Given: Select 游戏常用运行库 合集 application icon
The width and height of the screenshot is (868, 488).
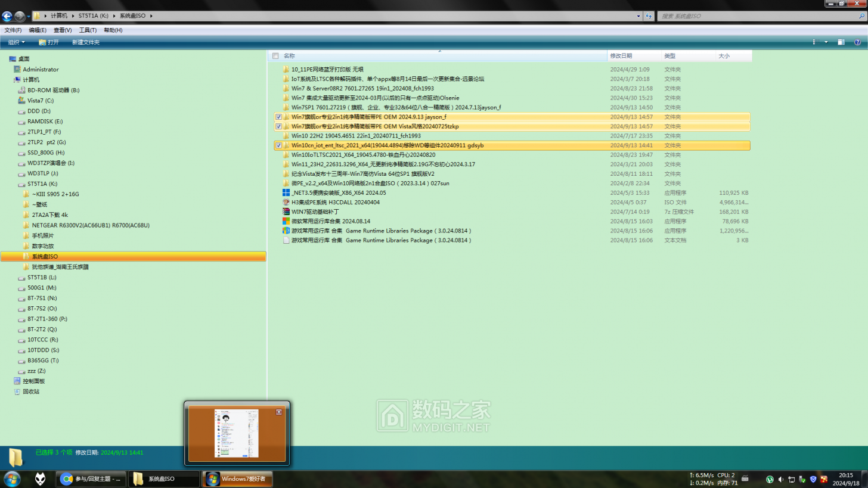Looking at the screenshot, I should pyautogui.click(x=286, y=231).
